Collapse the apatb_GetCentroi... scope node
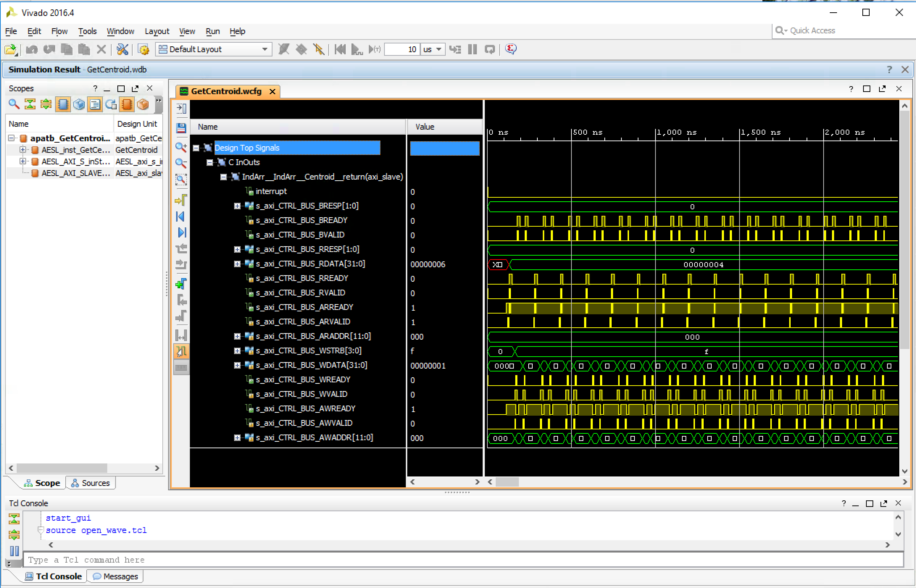916x588 pixels. 12,138
